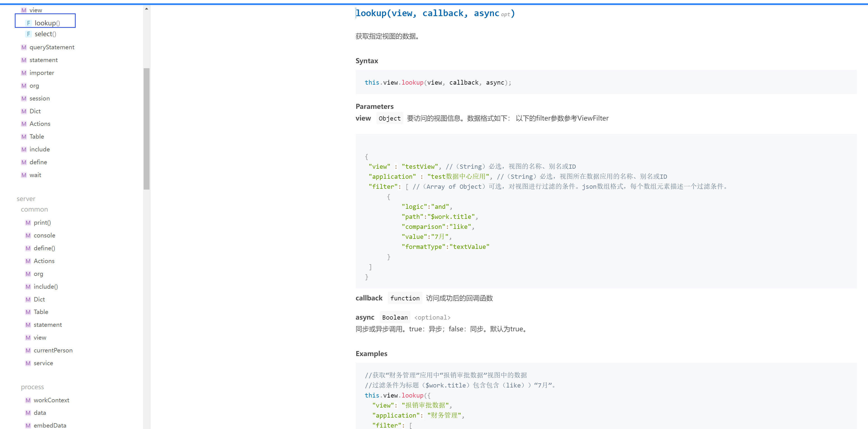Go to the wait module page
Viewport: 868px width, 429px height.
(35, 175)
